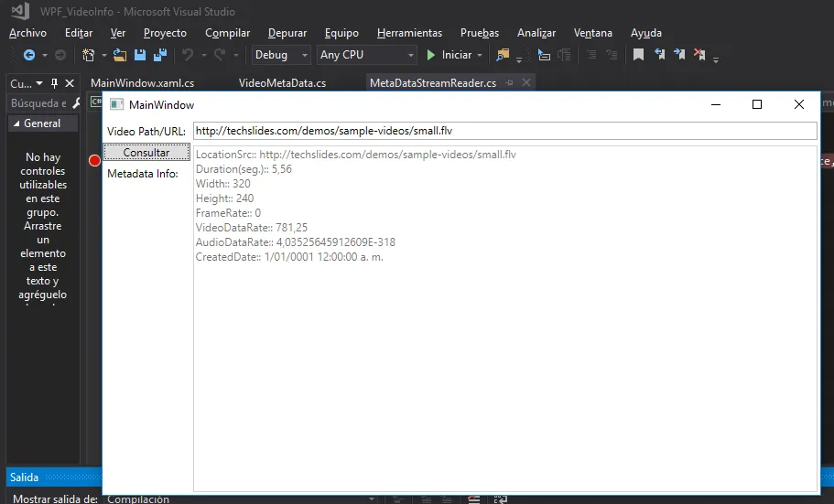The image size is (834, 504).
Task: Click the Undo arrow icon
Action: coord(188,55)
